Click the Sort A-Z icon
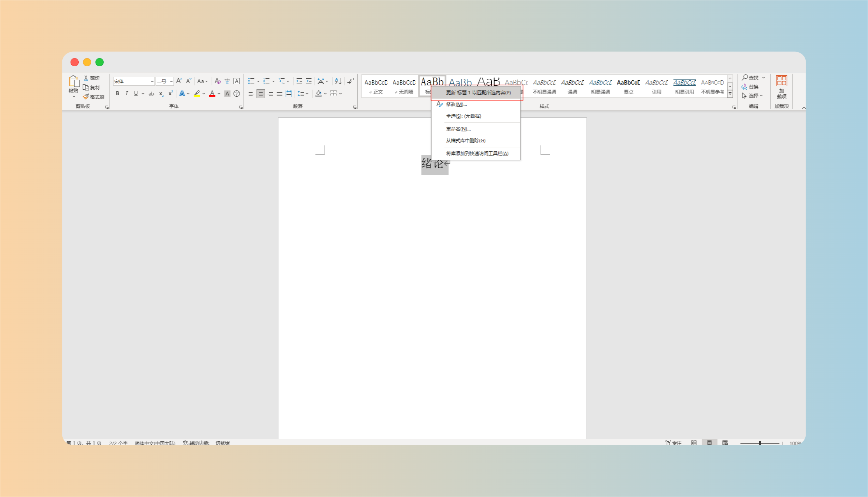 point(338,81)
